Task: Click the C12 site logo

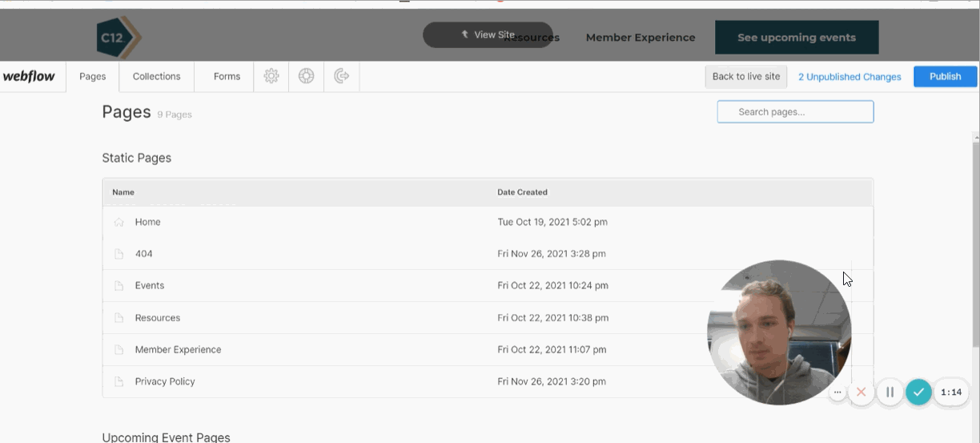Action: coord(117,38)
